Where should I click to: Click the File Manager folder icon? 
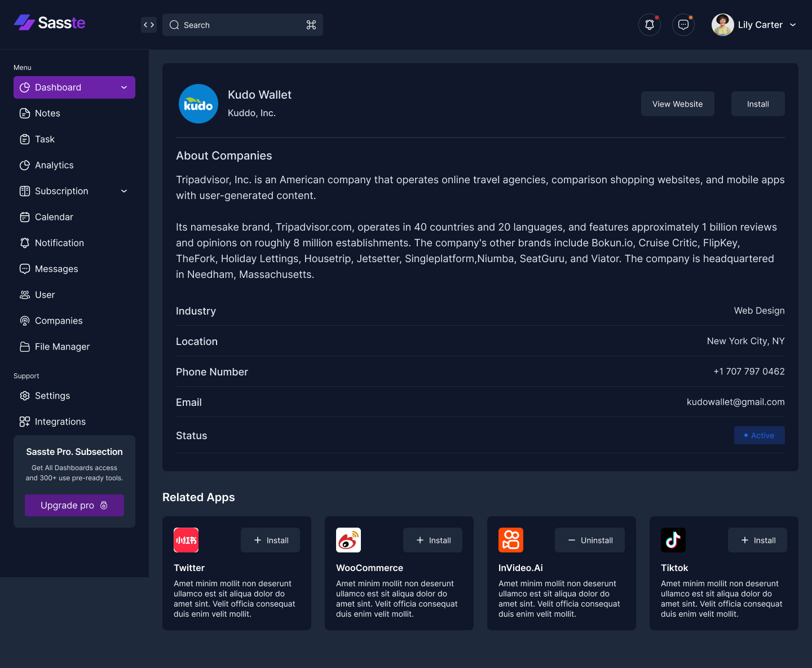coord(25,347)
